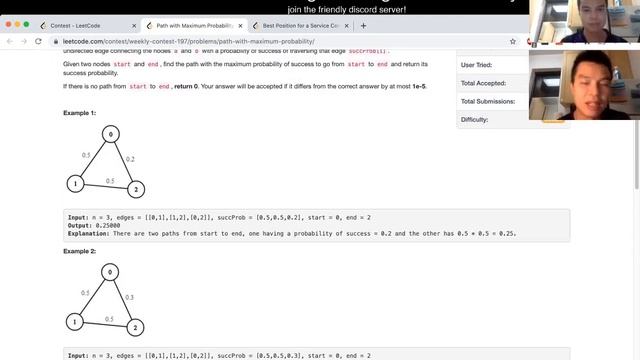Click the 'Total Submissions:' row
The width and height of the screenshot is (640, 360).
[493, 101]
